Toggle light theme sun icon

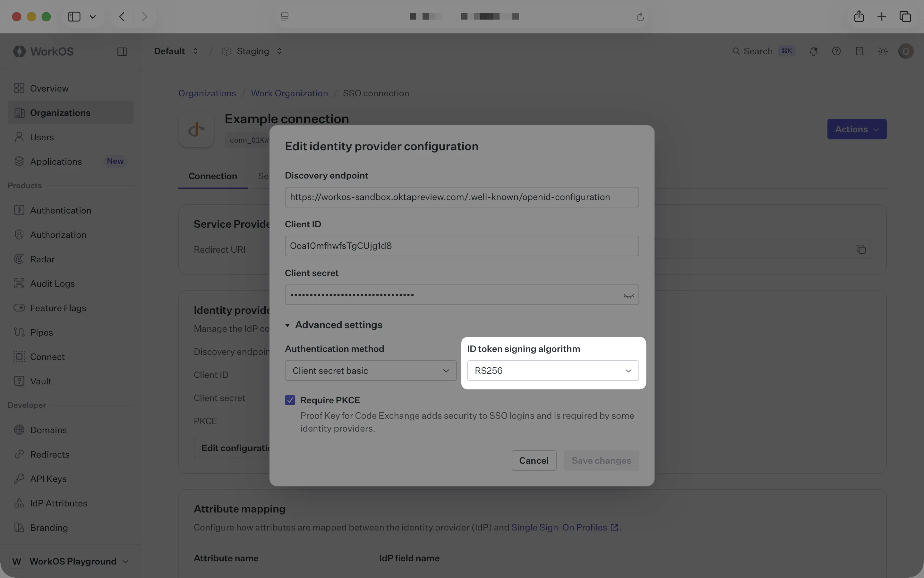pos(882,51)
